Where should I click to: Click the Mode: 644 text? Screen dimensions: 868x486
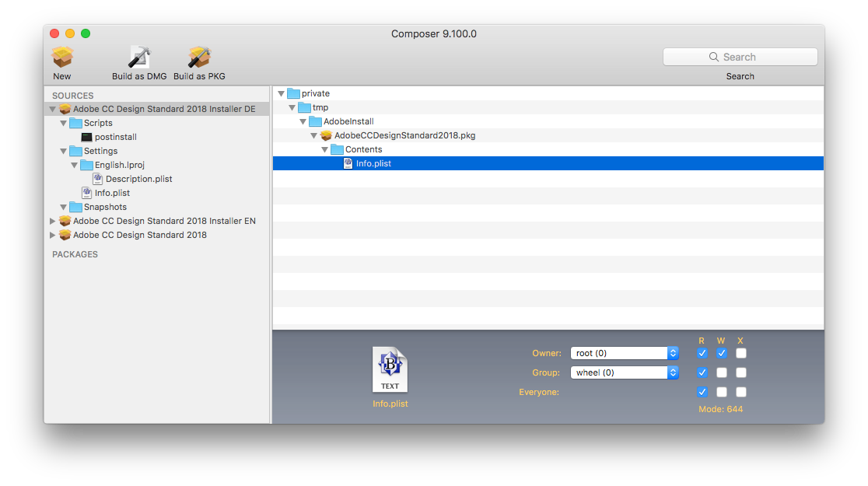pos(721,409)
